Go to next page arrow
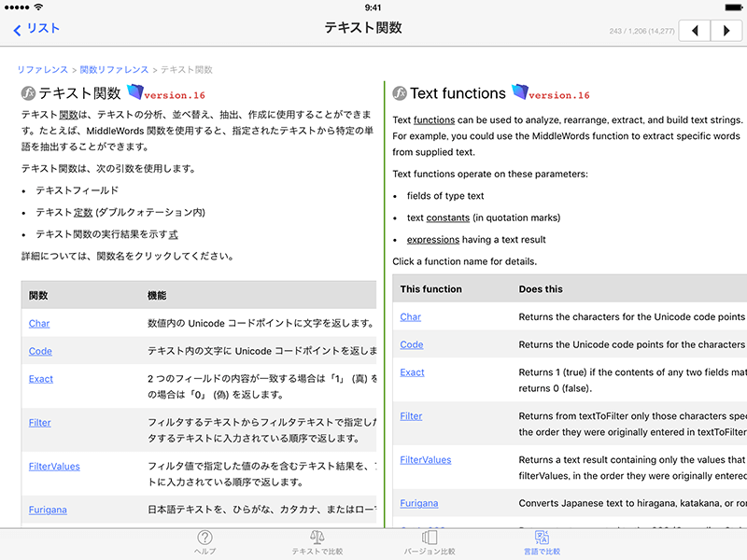 (726, 31)
